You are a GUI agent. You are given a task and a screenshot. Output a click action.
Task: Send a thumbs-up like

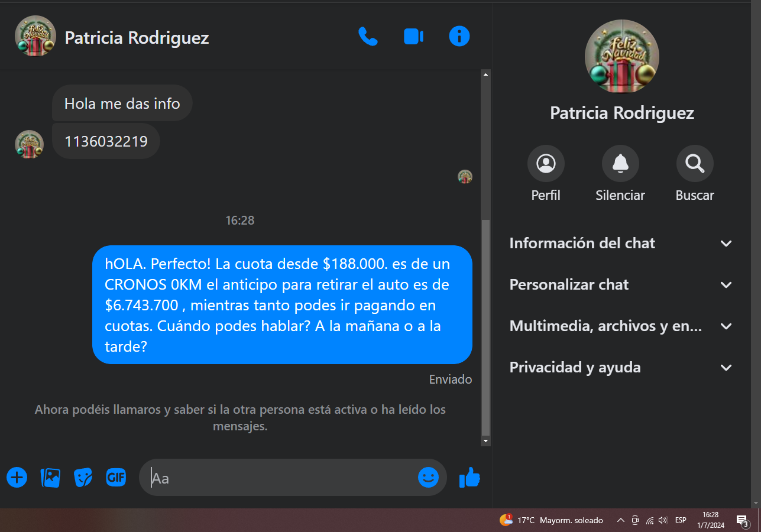tap(469, 477)
